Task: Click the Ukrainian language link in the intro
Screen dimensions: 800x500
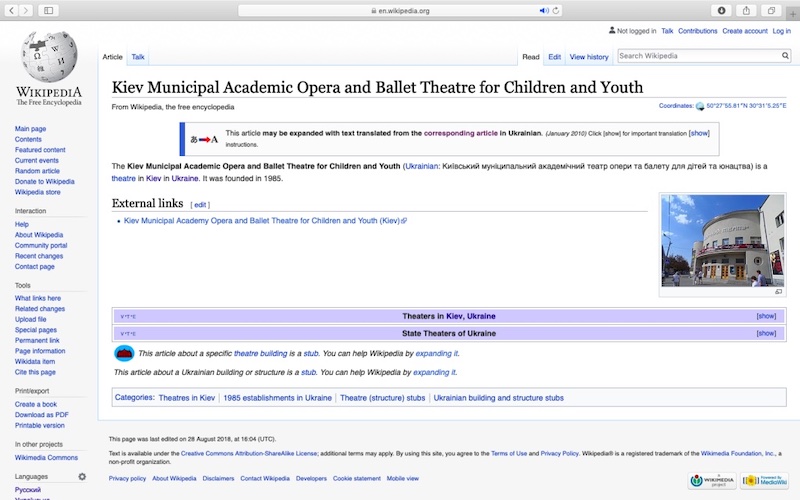Action: tap(421, 166)
